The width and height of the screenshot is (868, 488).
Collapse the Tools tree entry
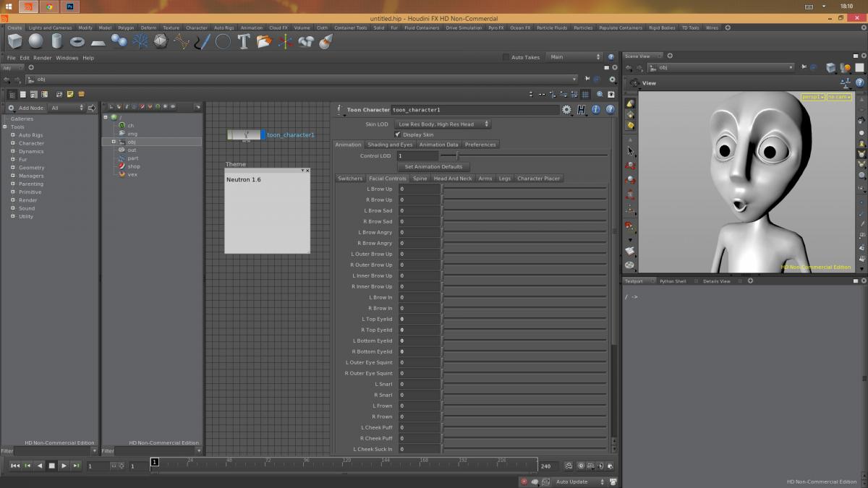tap(5, 127)
